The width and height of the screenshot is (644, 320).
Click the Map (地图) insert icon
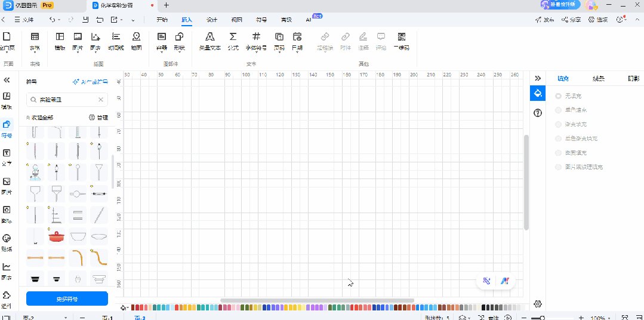click(x=136, y=39)
